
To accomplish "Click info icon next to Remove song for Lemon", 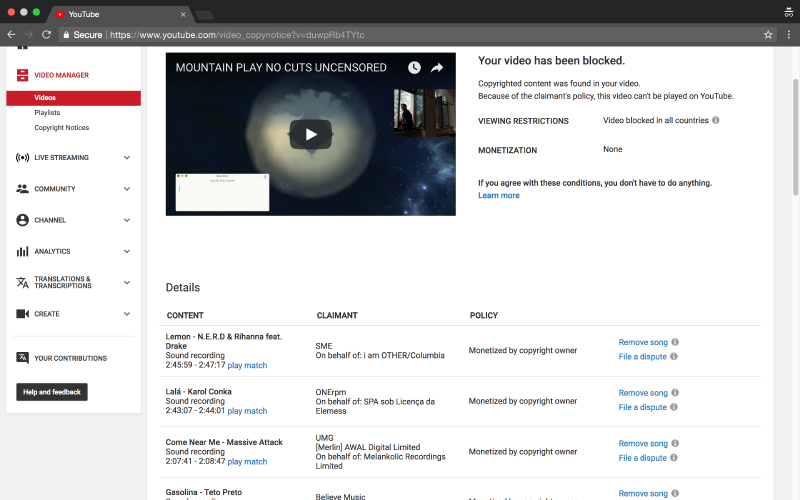I will pos(675,342).
